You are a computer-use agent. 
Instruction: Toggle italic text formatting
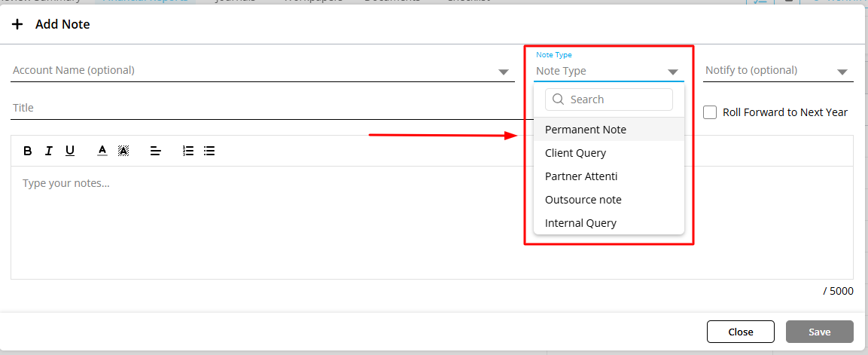point(49,151)
